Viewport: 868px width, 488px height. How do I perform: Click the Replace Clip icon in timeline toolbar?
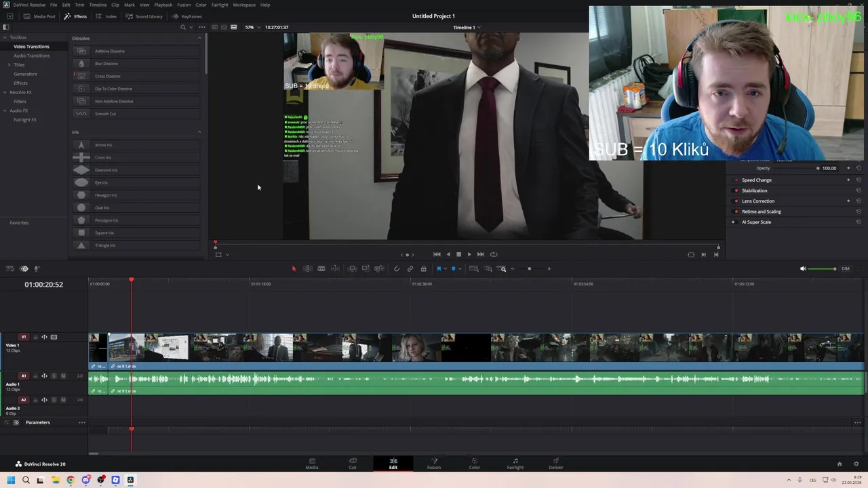(x=379, y=268)
